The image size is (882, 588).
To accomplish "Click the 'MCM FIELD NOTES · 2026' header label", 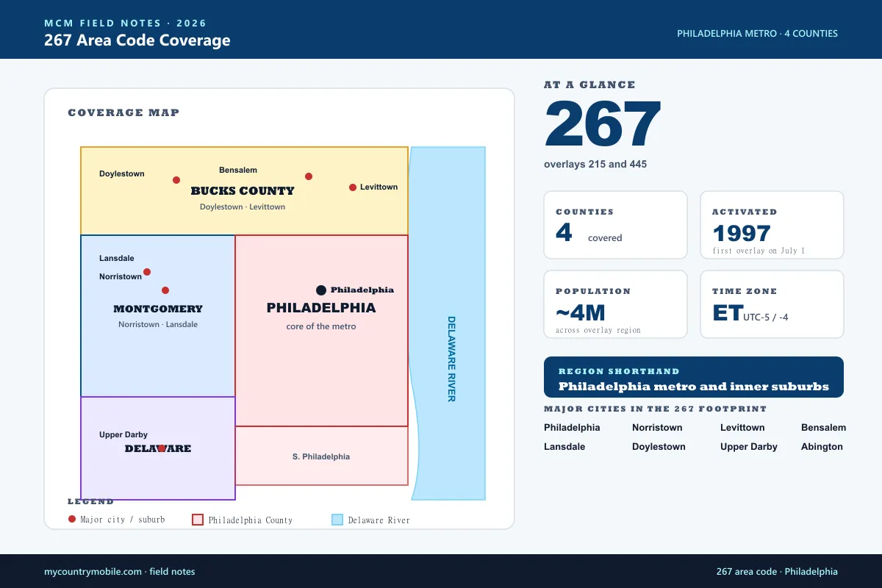I will (125, 24).
